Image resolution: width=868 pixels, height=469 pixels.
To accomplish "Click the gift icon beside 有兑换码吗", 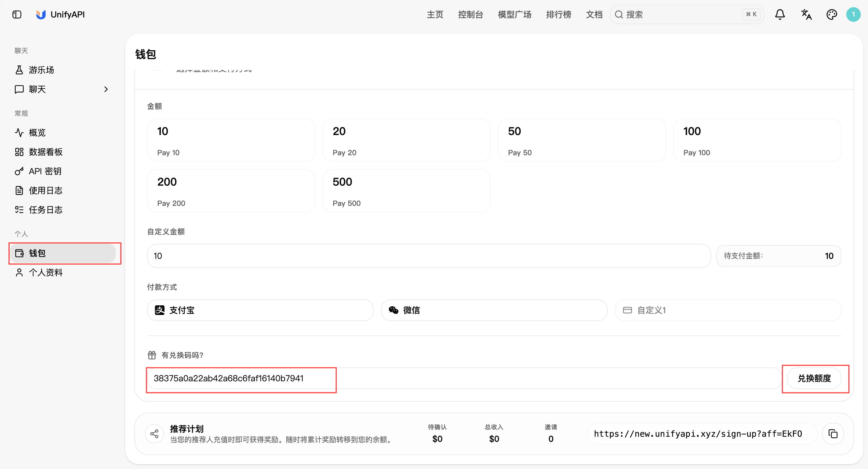I will [152, 355].
